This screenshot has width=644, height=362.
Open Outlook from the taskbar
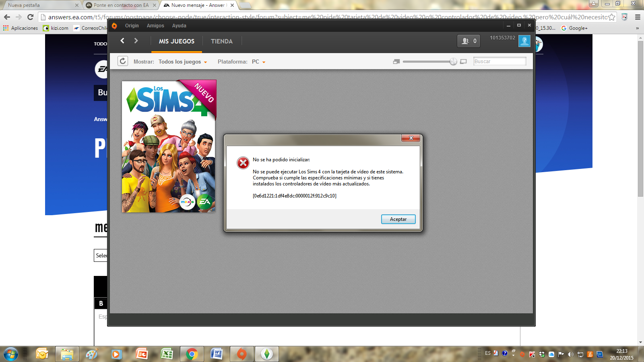[42, 354]
